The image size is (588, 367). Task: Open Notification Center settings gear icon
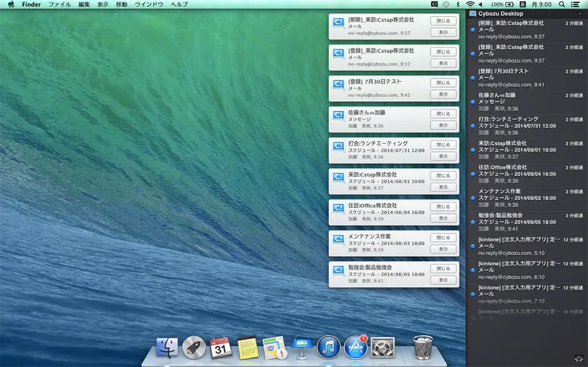click(x=578, y=358)
